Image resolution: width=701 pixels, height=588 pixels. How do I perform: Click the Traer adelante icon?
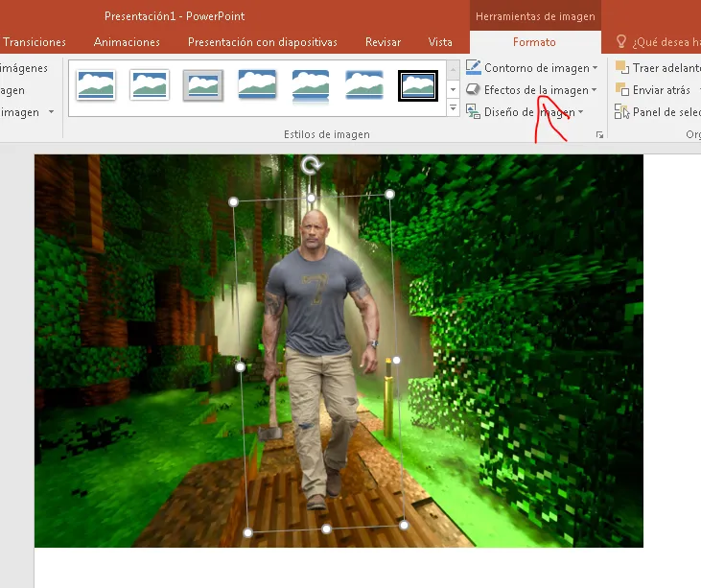pyautogui.click(x=621, y=67)
